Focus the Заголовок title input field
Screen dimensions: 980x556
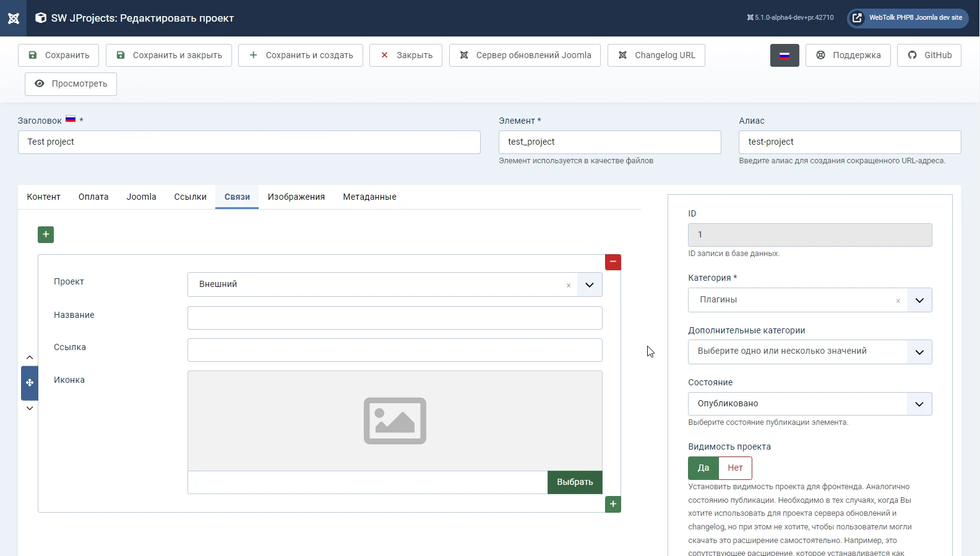(249, 142)
